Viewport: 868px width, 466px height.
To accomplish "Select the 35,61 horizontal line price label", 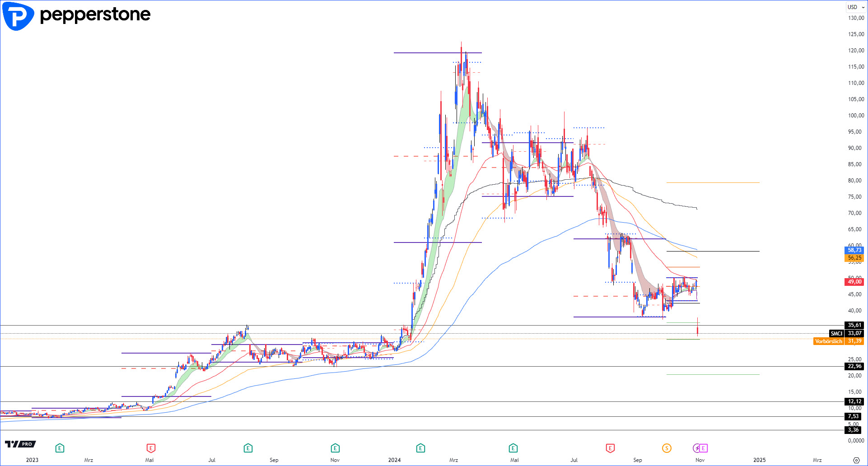I will [x=854, y=325].
